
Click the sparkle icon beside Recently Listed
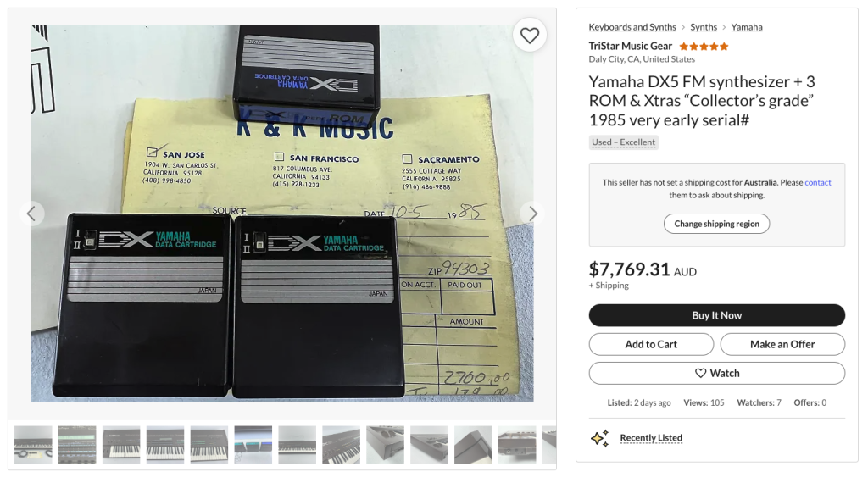[x=599, y=438]
